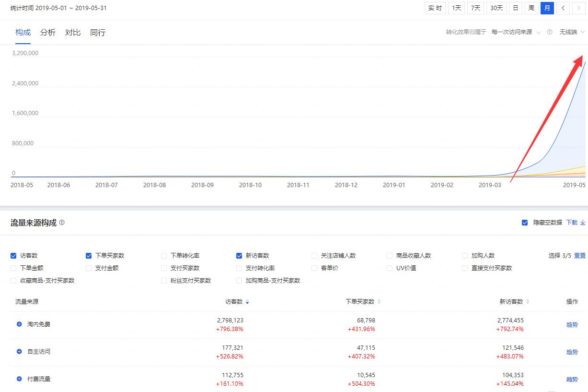Select the 月 granularity button
This screenshot has width=588, height=392.
pos(547,8)
